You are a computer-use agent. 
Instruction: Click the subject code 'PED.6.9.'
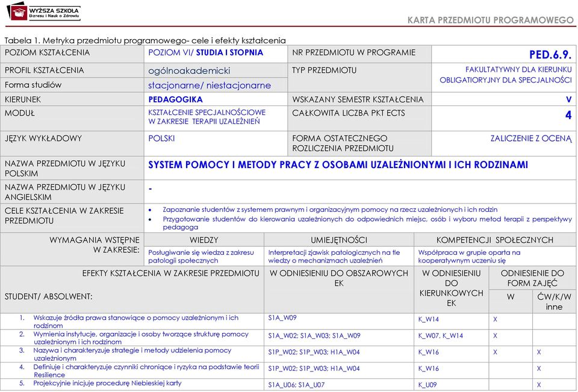coord(550,55)
